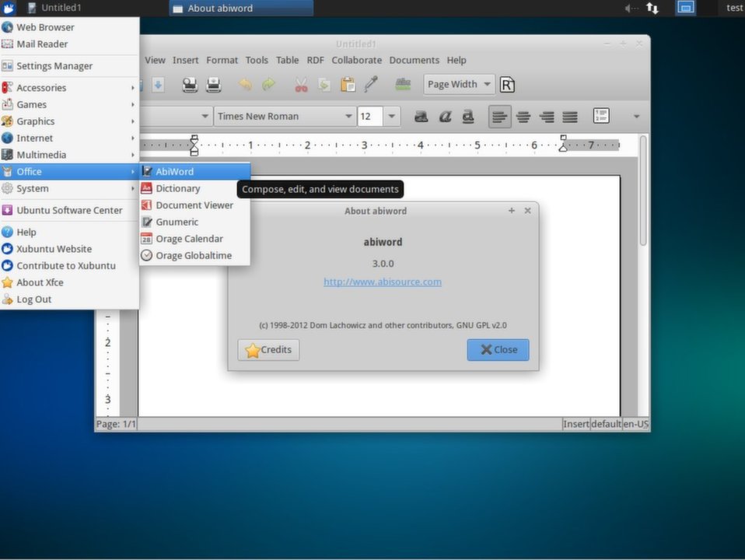
Task: Click the R page icon beside Page Width
Action: pyautogui.click(x=508, y=85)
